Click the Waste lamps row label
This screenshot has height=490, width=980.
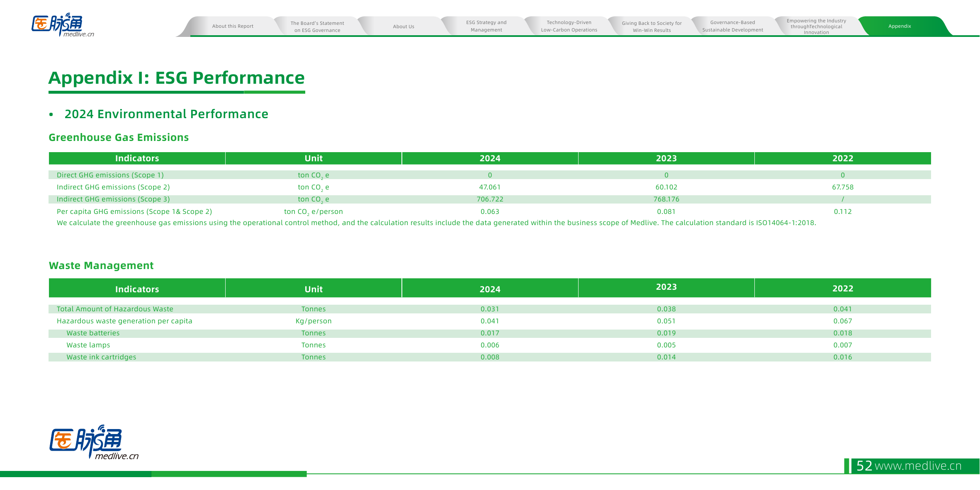[88, 345]
